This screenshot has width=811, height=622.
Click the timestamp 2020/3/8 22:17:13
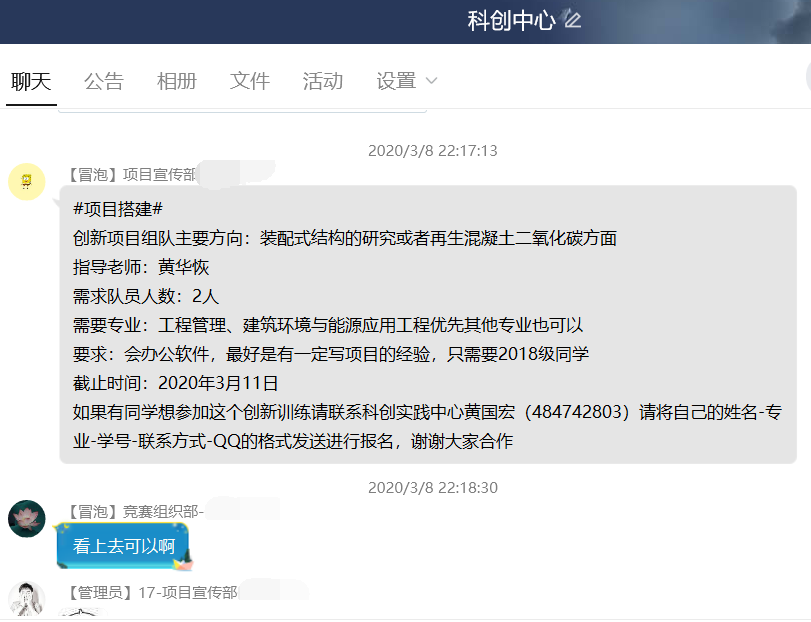click(432, 150)
